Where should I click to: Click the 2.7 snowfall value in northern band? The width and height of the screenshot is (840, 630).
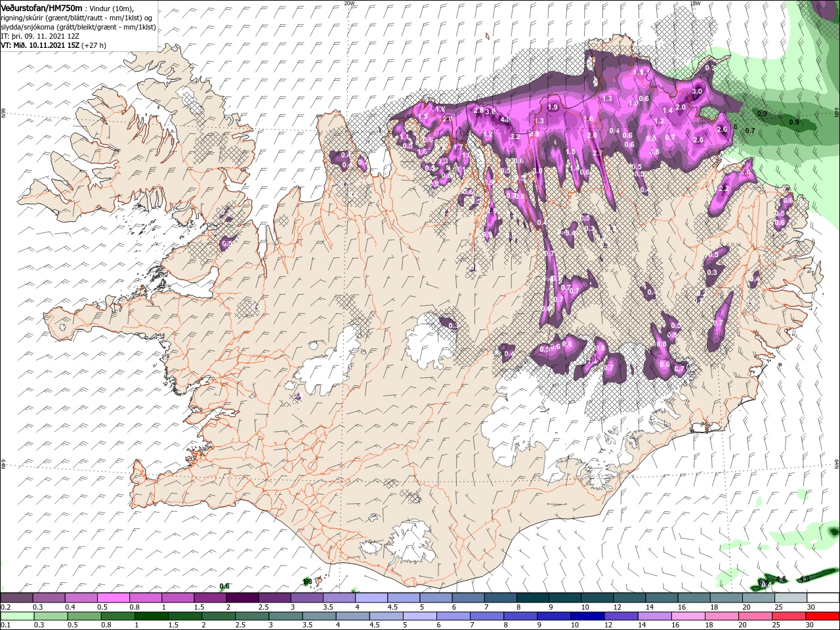click(x=597, y=153)
